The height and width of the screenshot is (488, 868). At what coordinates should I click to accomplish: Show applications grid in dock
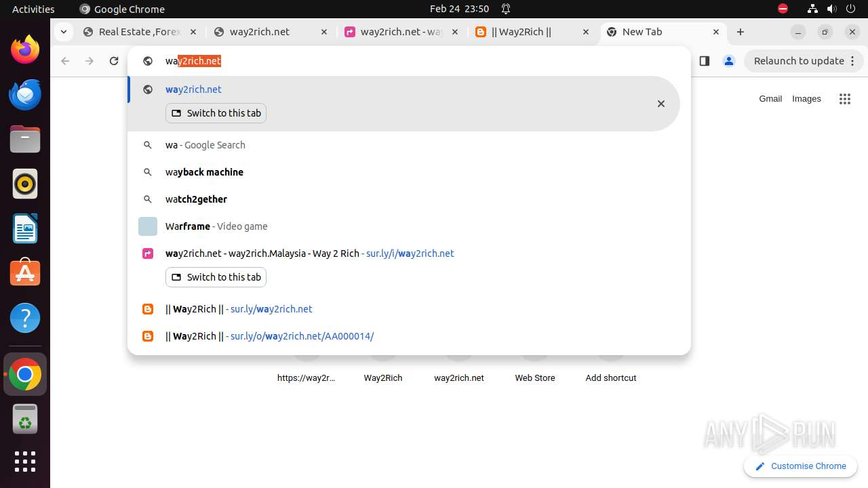coord(25,462)
